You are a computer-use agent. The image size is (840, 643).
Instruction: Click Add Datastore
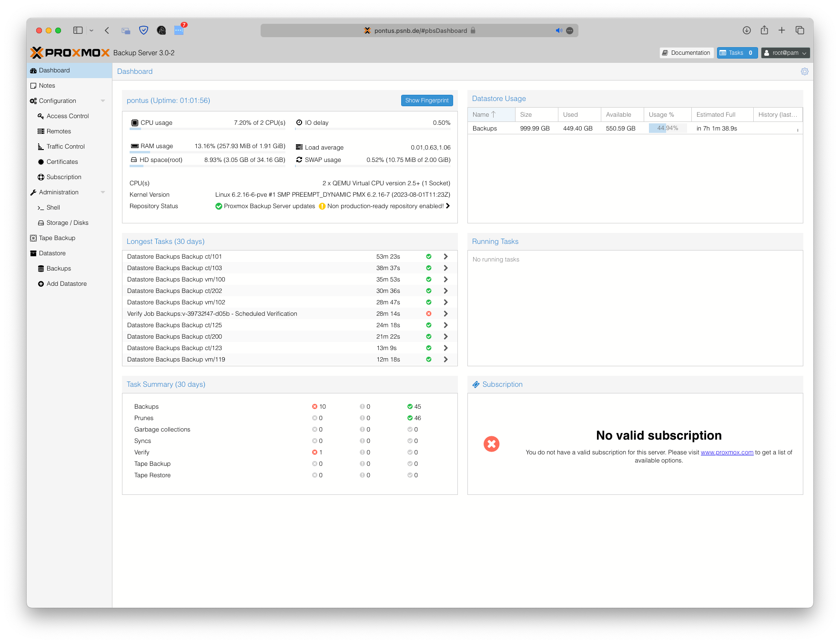(70, 284)
